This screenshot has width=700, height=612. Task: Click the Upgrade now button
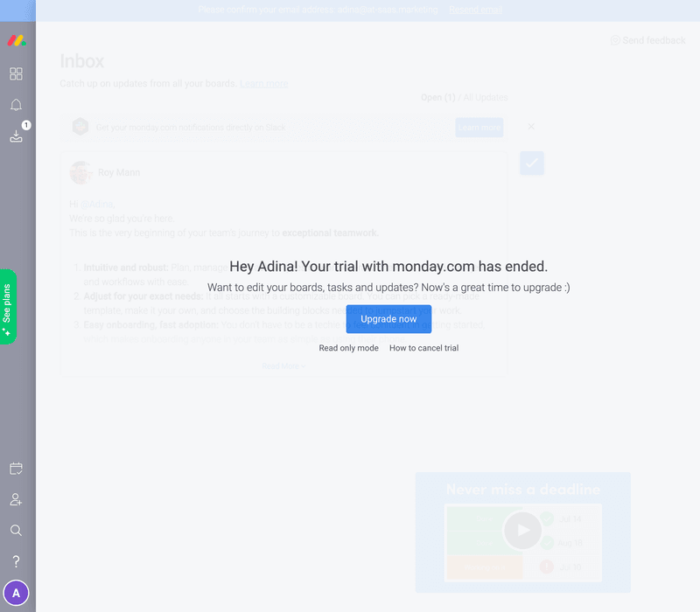(x=388, y=319)
